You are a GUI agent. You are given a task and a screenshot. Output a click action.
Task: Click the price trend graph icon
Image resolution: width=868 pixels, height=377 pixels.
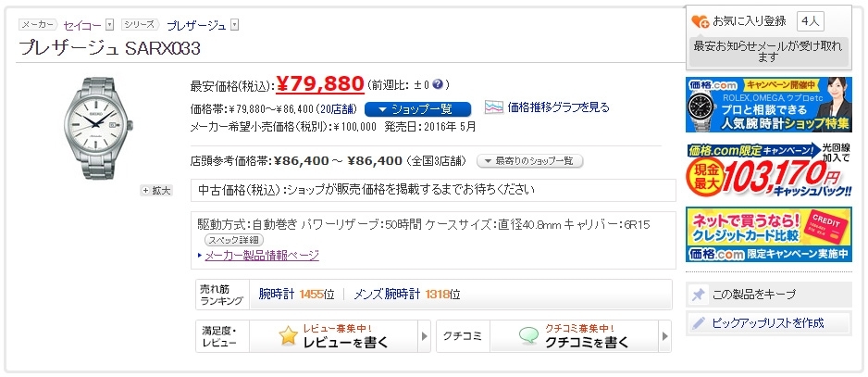coord(494,107)
